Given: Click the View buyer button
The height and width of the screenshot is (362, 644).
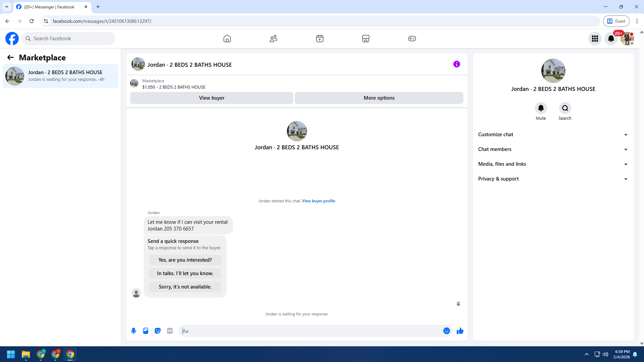Looking at the screenshot, I should click(211, 98).
